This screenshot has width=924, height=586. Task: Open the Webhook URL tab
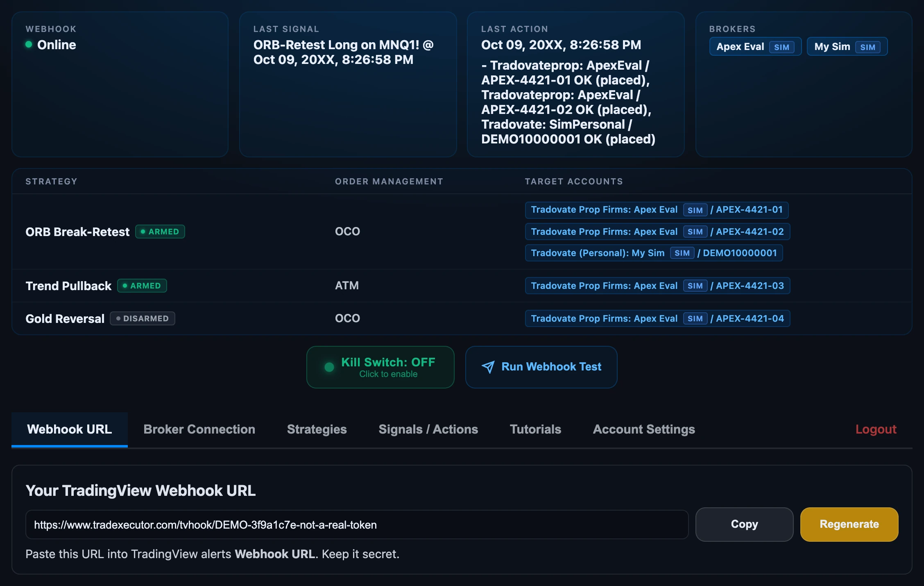pos(70,429)
